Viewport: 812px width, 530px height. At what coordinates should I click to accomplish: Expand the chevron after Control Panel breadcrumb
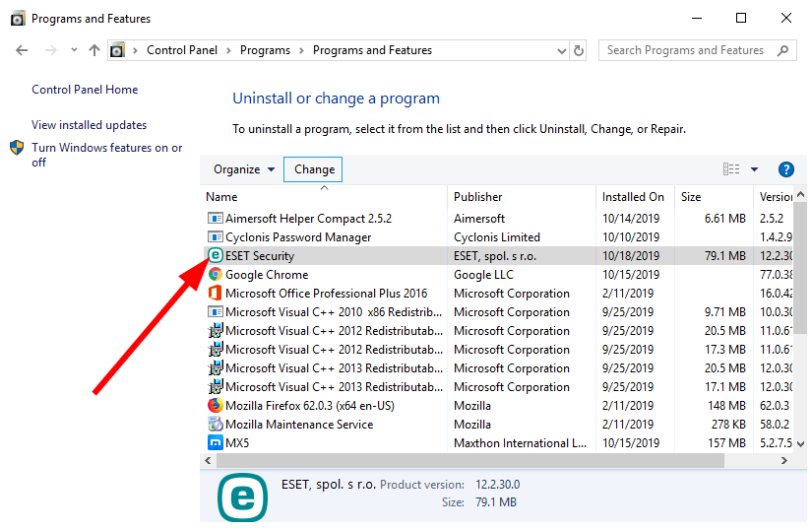tap(228, 51)
